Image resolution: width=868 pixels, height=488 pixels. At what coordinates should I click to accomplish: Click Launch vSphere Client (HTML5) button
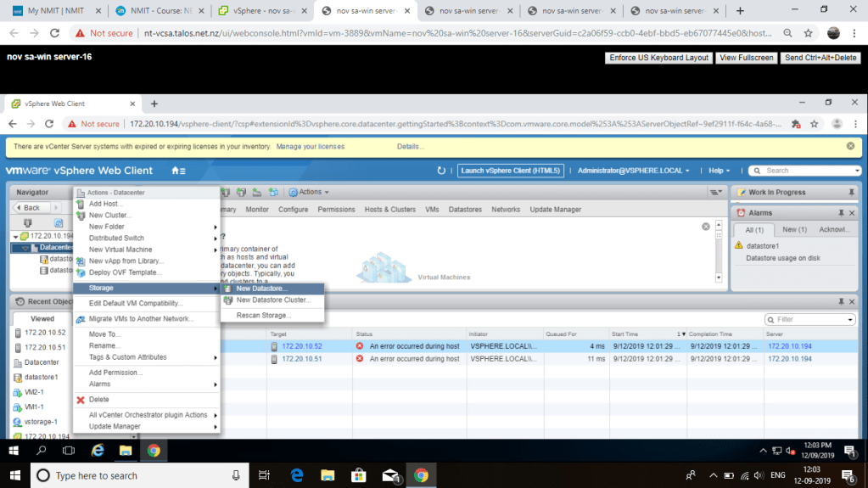coord(510,171)
